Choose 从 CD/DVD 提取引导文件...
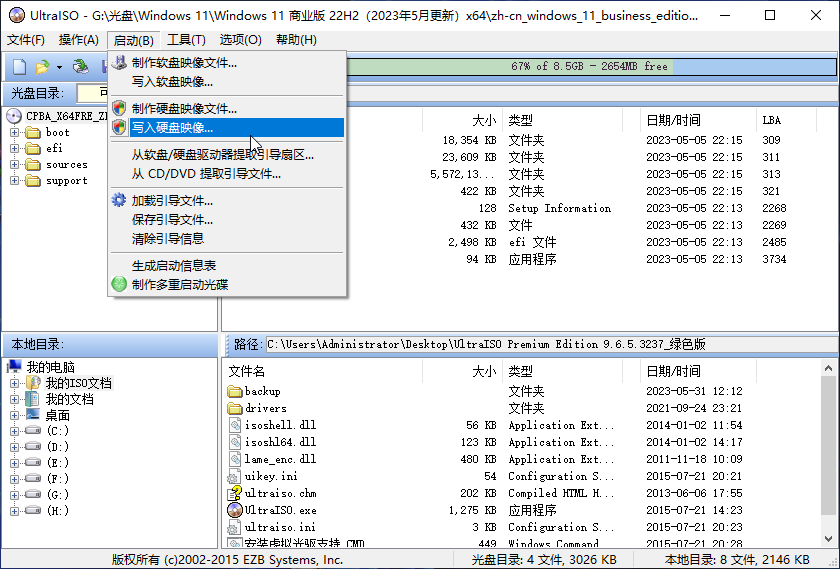Viewport: 840px width, 569px height. coord(227,174)
